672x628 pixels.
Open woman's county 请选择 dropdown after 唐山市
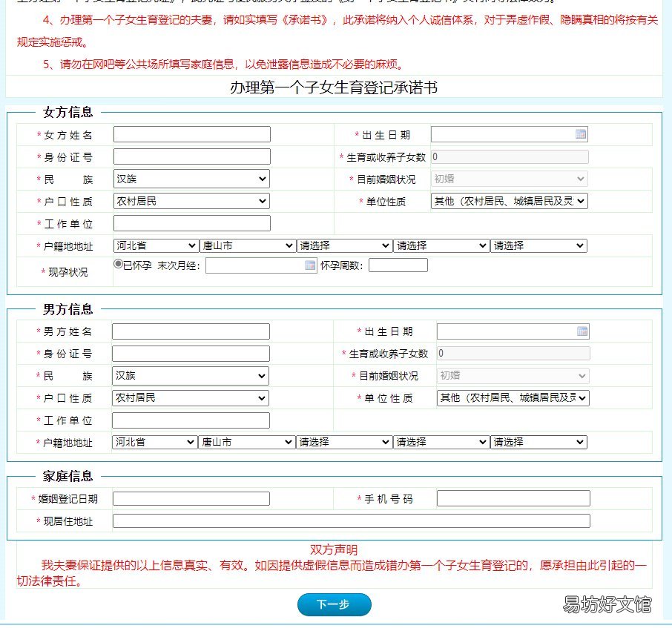coord(344,245)
